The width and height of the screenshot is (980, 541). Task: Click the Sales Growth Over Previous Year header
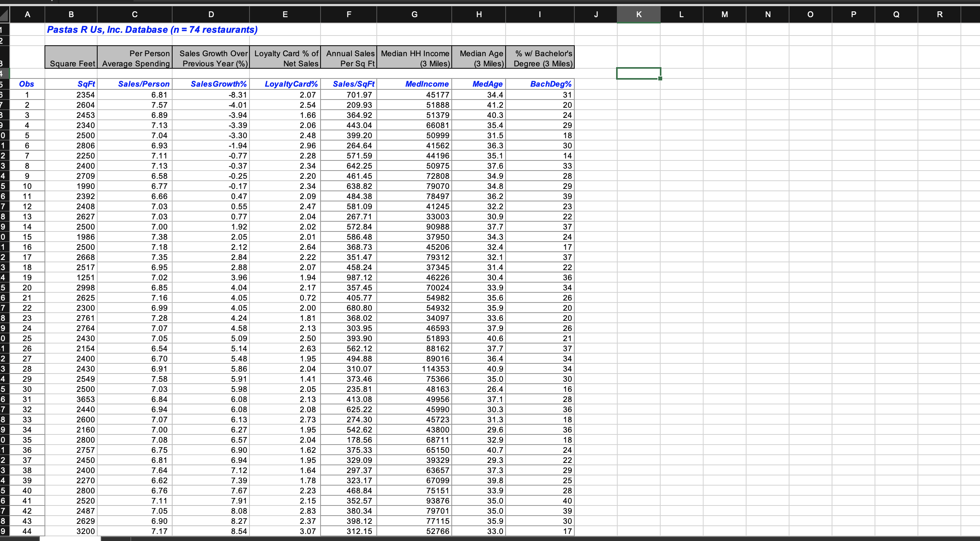click(x=211, y=57)
